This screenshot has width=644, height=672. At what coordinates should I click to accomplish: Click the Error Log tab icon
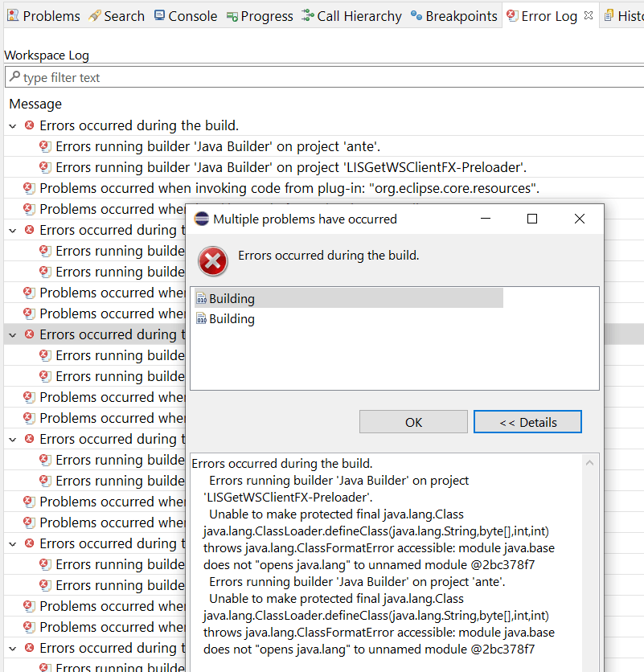click(512, 15)
